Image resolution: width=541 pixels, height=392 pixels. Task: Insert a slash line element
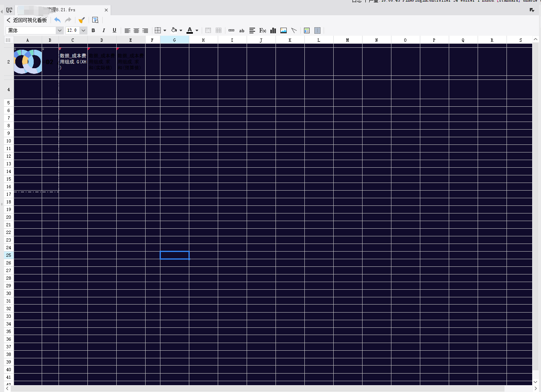(x=294, y=30)
